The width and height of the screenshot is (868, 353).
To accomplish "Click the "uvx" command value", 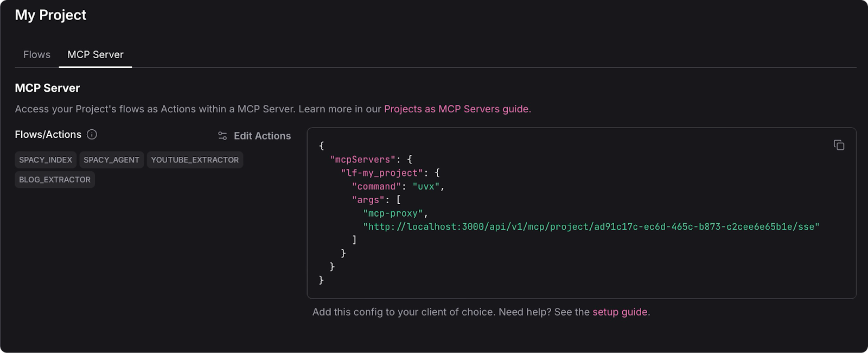I will (426, 186).
